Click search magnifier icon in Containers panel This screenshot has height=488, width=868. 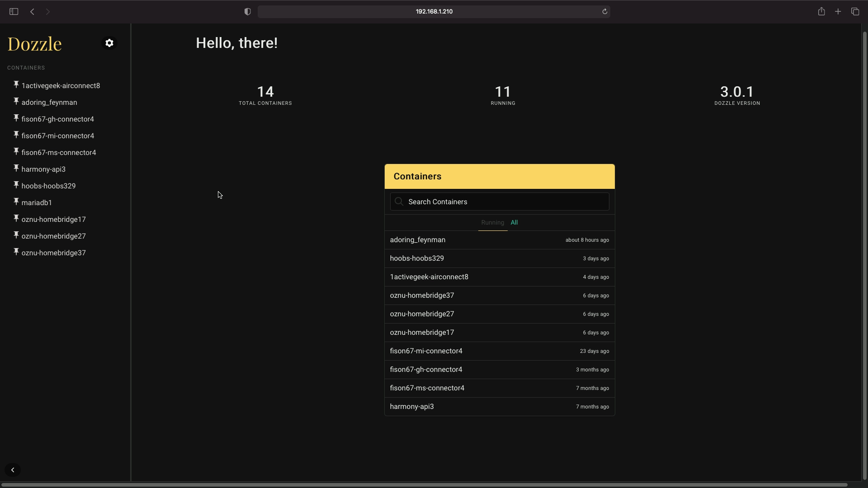399,202
